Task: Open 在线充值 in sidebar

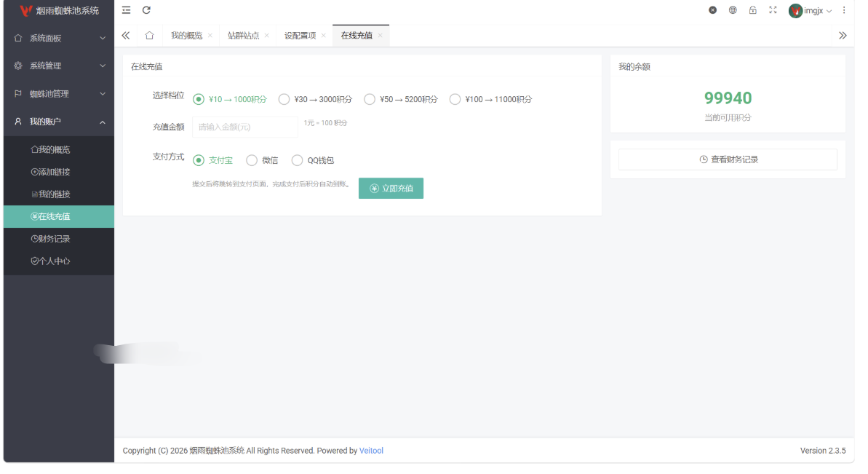Action: pyautogui.click(x=59, y=216)
